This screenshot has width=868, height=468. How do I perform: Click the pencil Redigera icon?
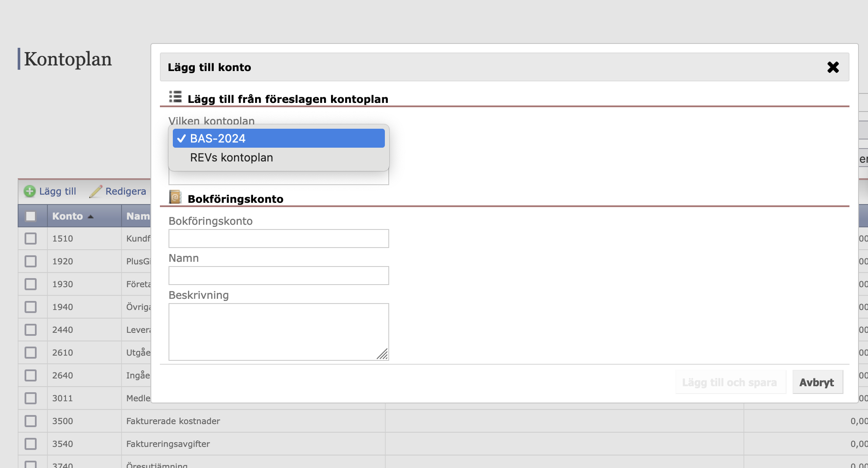[96, 191]
